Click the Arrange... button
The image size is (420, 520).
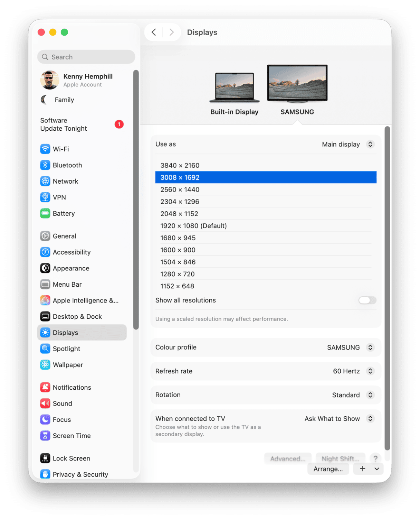tap(328, 469)
